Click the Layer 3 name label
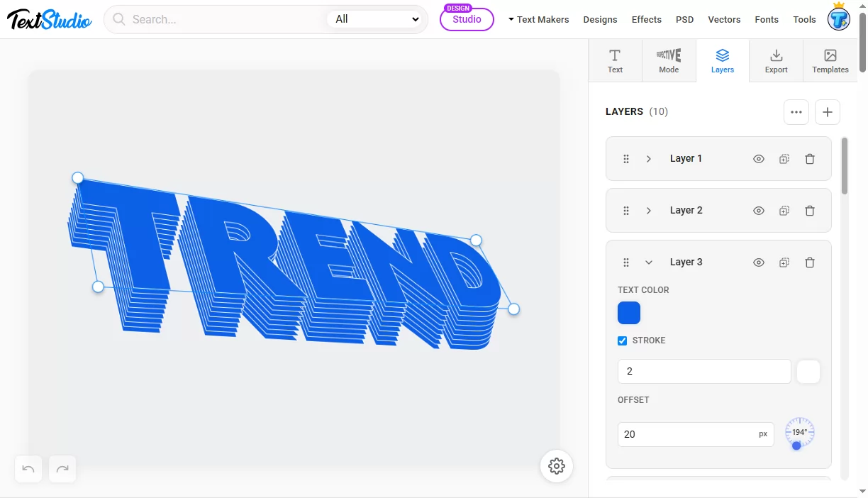 (x=686, y=262)
